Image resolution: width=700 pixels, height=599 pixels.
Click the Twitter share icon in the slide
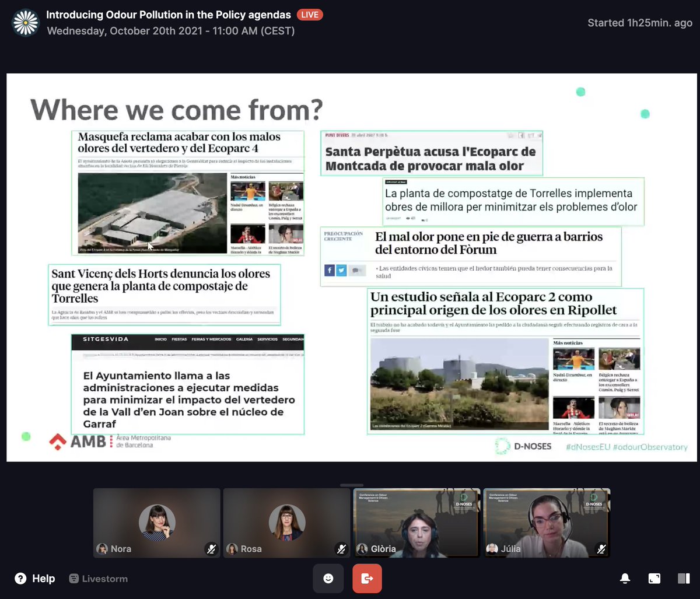341,270
